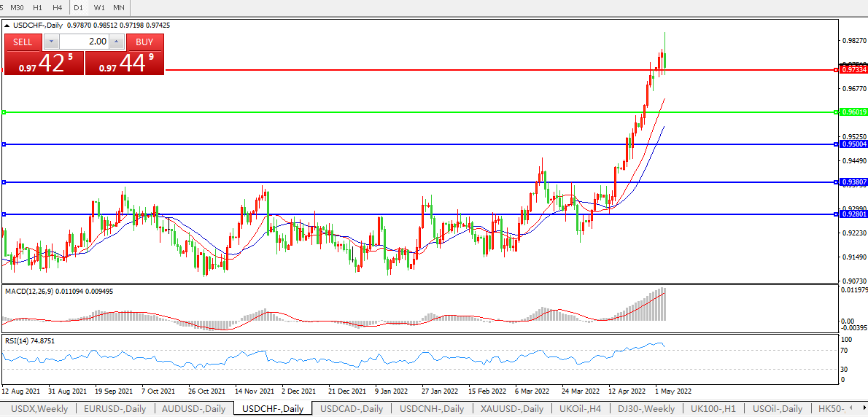Screen dimensions: 868x417
Task: Toggle the D1 daily timeframe
Action: (78, 7)
